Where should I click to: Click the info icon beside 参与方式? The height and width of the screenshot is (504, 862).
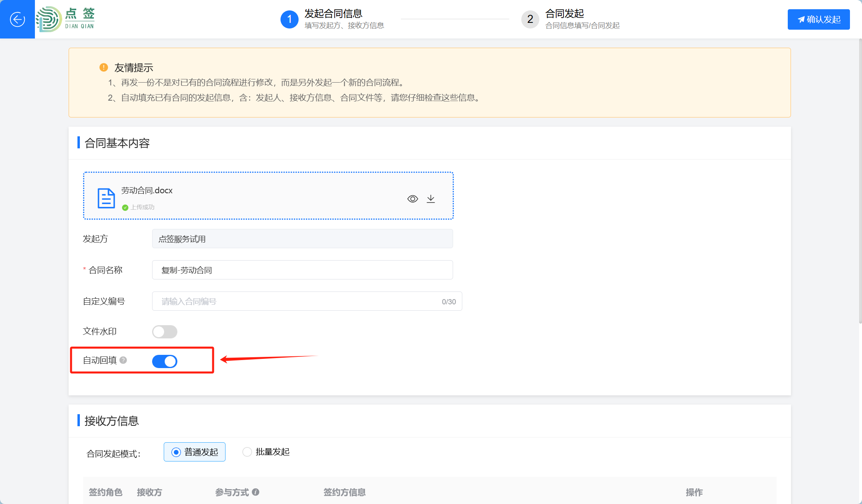coord(256,492)
